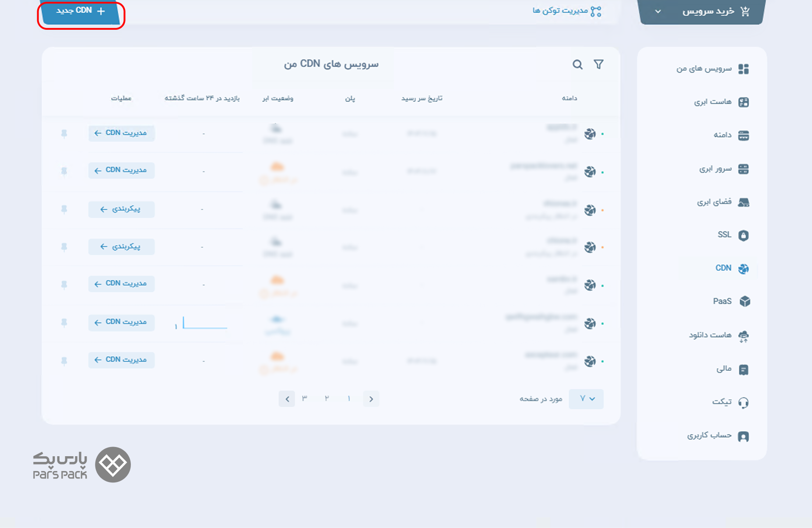The height and width of the screenshot is (528, 812).
Task: Pin the third CDN row
Action: pyautogui.click(x=64, y=209)
